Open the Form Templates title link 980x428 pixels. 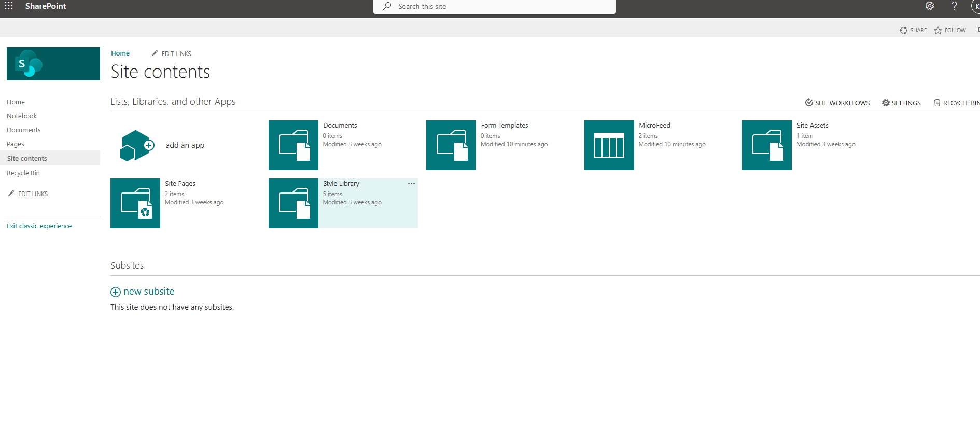pos(505,126)
